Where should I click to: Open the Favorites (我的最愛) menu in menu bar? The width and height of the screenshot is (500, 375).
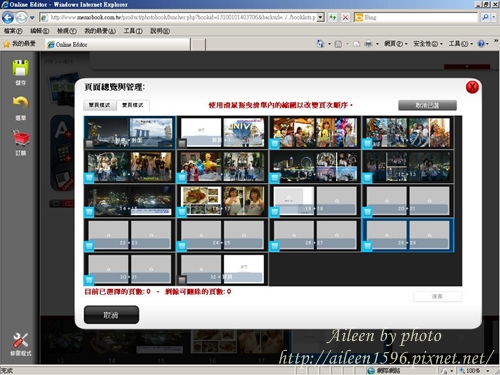point(100,31)
